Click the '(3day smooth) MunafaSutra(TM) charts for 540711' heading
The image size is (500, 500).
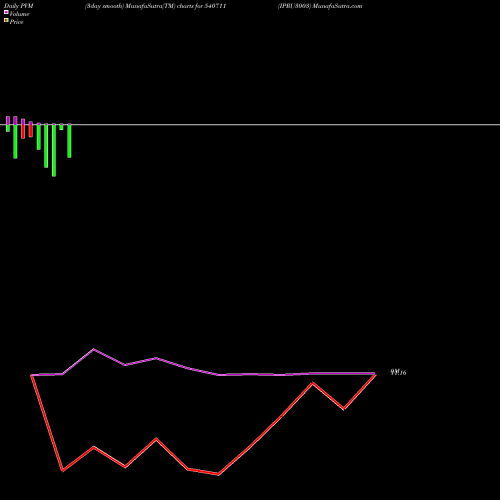[155, 6]
